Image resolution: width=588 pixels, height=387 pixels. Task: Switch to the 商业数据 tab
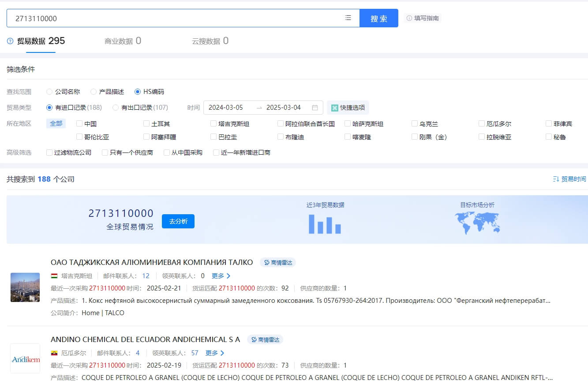pyautogui.click(x=123, y=41)
